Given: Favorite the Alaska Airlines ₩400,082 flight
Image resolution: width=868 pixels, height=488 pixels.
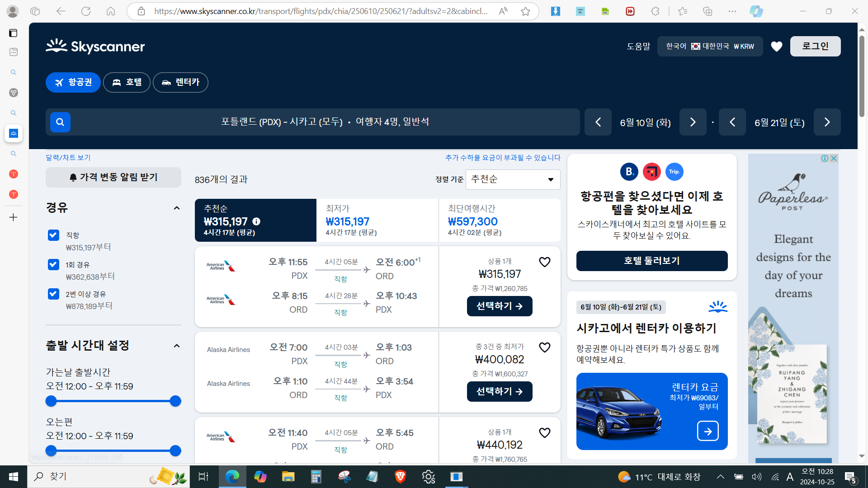Looking at the screenshot, I should 544,347.
